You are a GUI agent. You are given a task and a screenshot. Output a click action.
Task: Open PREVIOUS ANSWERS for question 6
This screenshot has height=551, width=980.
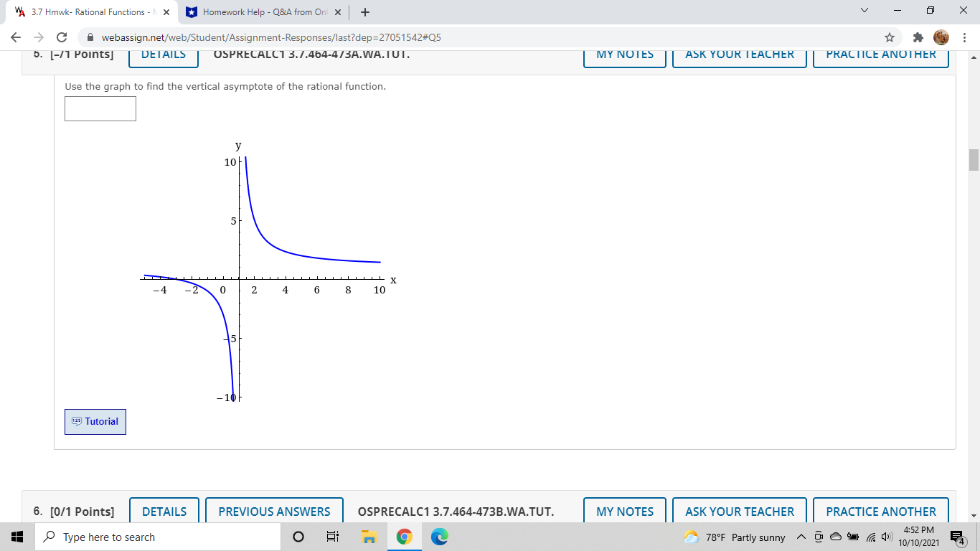click(274, 512)
